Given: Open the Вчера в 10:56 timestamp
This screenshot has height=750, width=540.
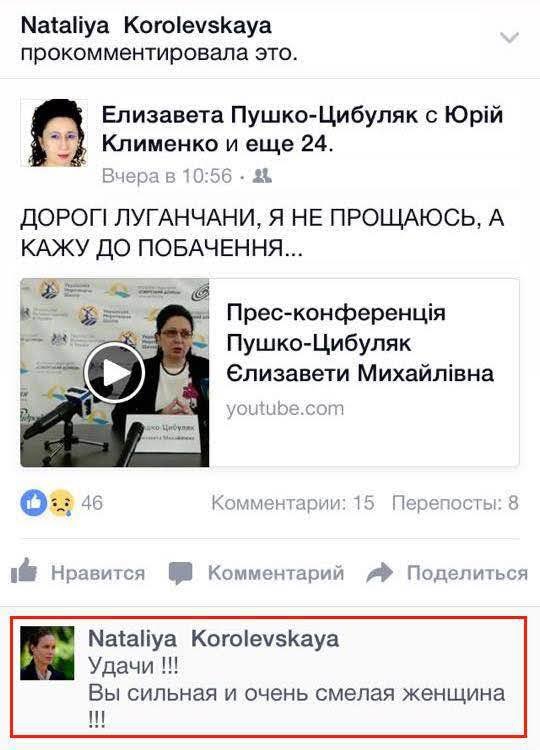Looking at the screenshot, I should [167, 176].
